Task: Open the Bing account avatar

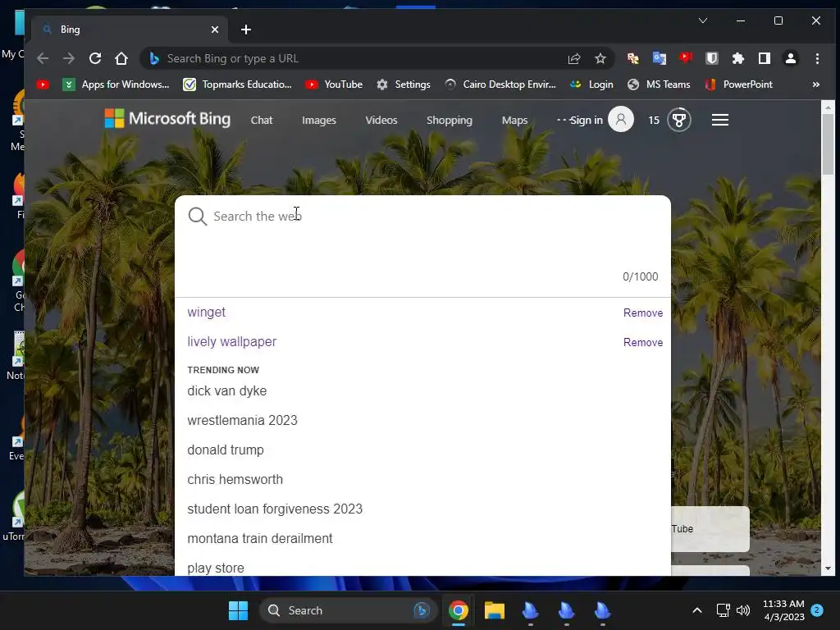Action: point(621,119)
